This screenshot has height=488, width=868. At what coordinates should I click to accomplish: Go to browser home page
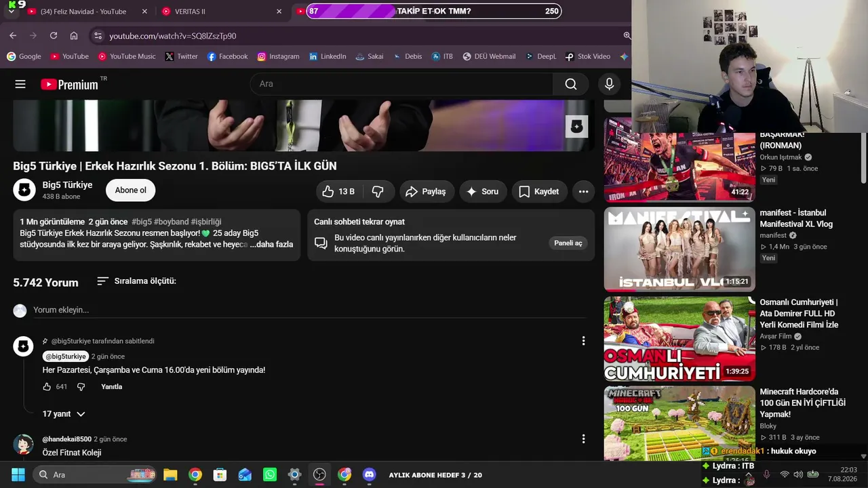[74, 35]
